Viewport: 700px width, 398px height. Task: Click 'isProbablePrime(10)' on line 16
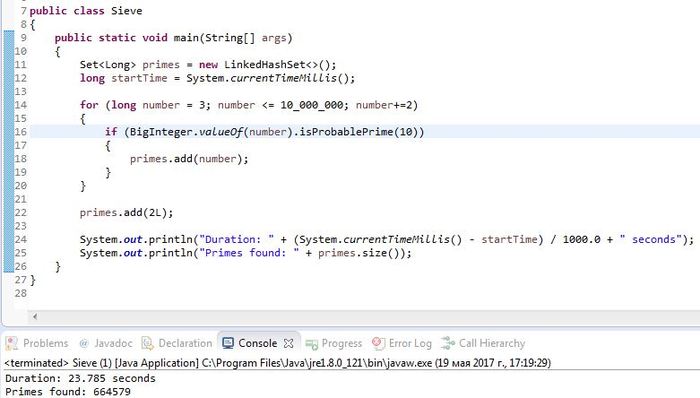pos(359,132)
